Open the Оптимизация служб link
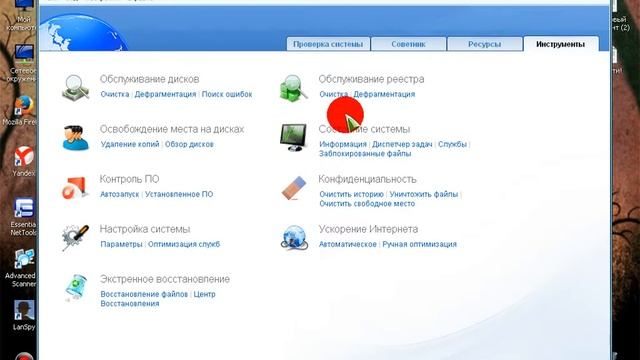 click(184, 244)
